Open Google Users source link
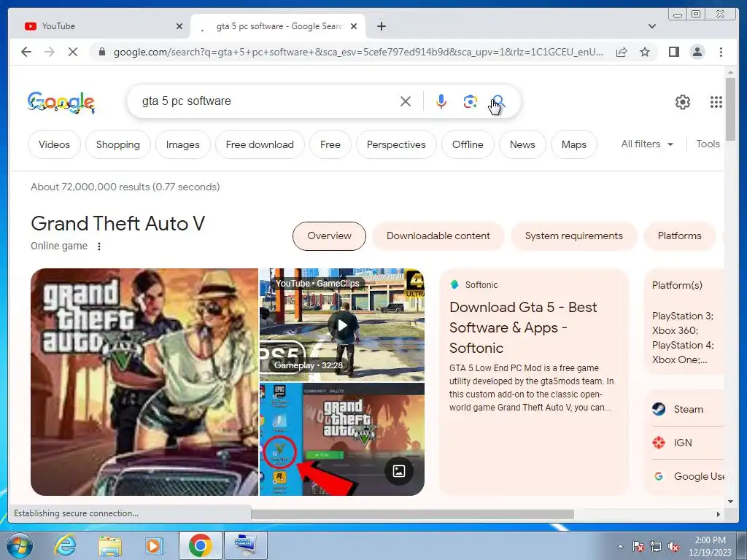This screenshot has width=747, height=560. pyautogui.click(x=688, y=476)
